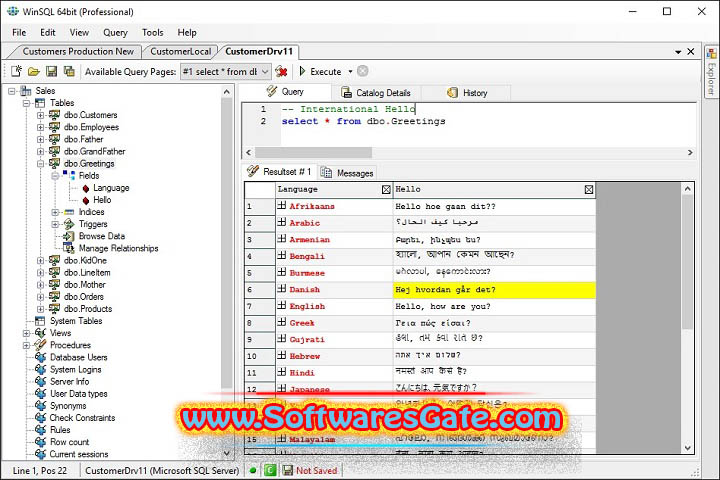The width and height of the screenshot is (720, 480).
Task: Select the Check Constraints tree item
Action: [82, 418]
